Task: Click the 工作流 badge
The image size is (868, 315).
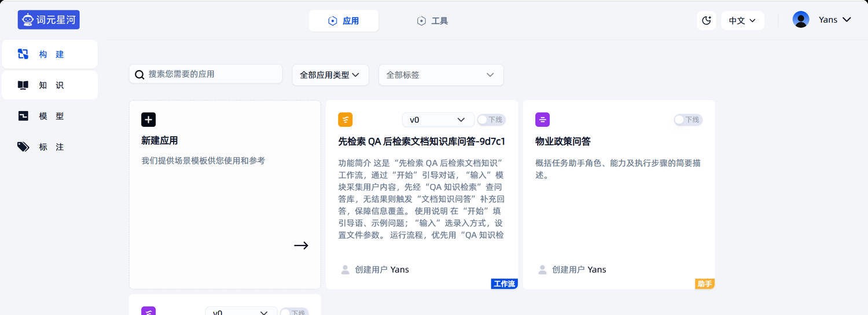Action: click(505, 284)
